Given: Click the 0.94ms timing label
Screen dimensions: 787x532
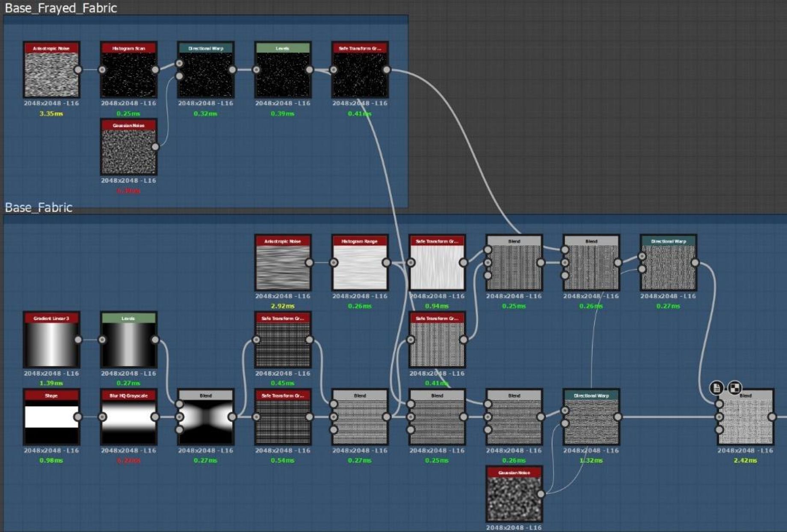Looking at the screenshot, I should pyautogui.click(x=437, y=306).
